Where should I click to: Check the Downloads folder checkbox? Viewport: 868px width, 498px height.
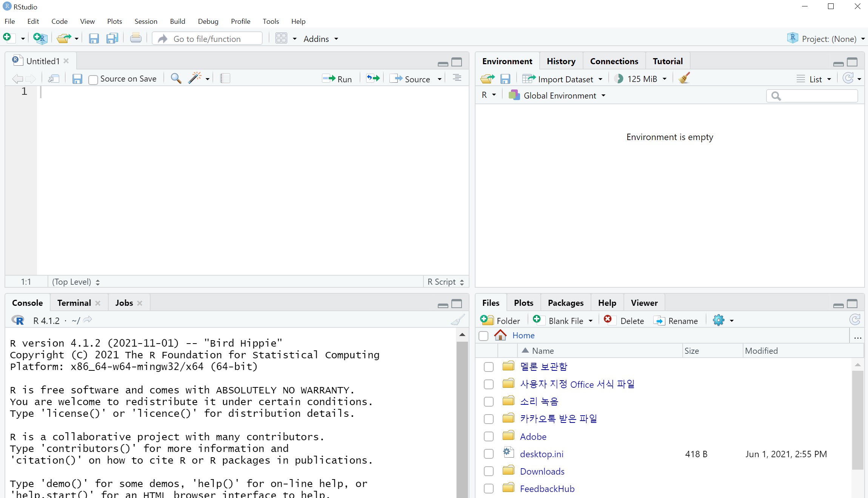pyautogui.click(x=489, y=471)
